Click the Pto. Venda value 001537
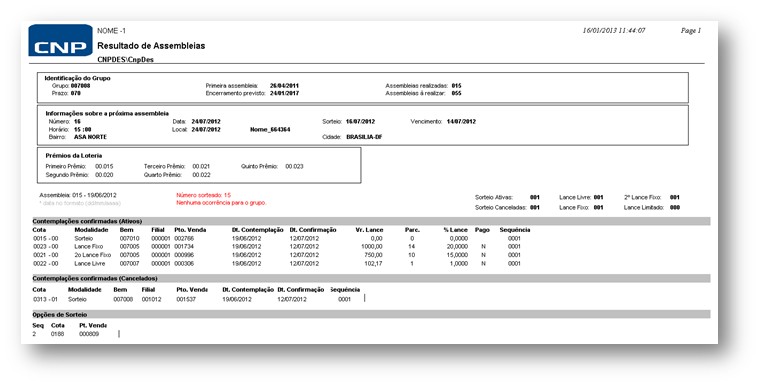Viewport: 760px width, 386px height. tap(186, 300)
